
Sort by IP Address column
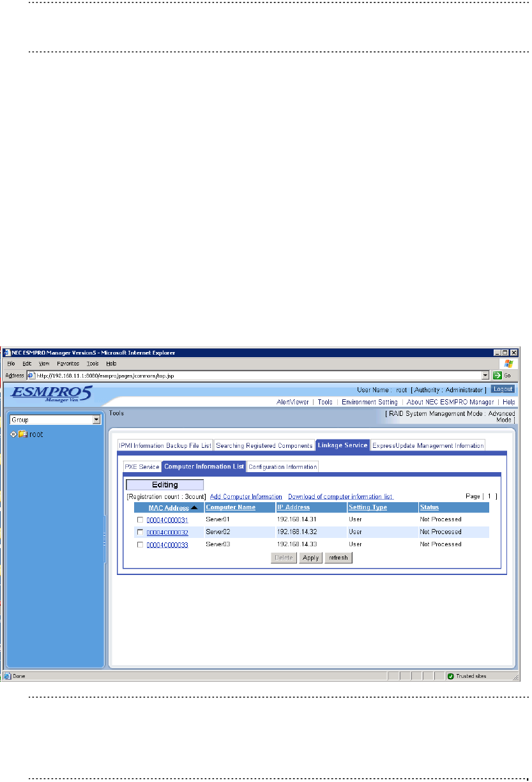[x=294, y=507]
